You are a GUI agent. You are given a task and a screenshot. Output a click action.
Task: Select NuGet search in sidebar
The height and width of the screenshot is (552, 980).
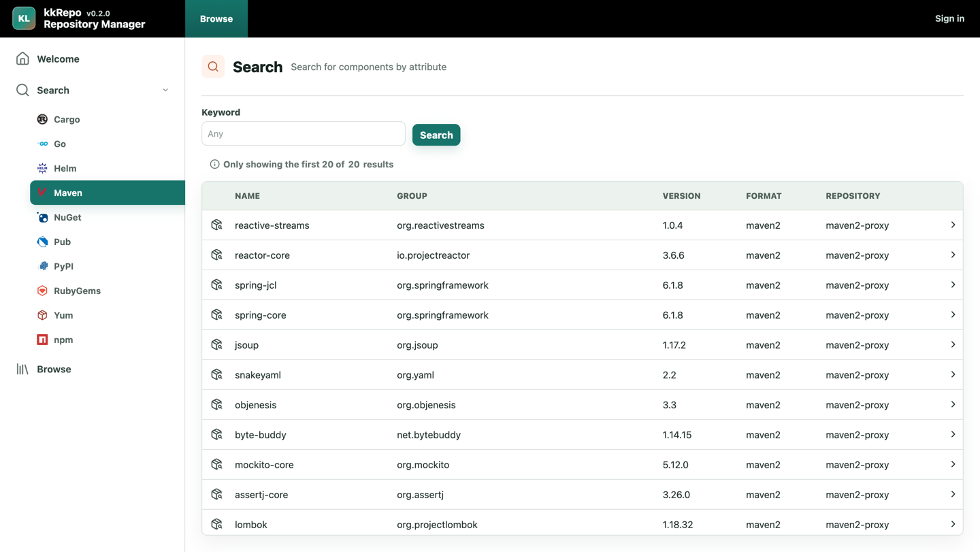(108, 217)
